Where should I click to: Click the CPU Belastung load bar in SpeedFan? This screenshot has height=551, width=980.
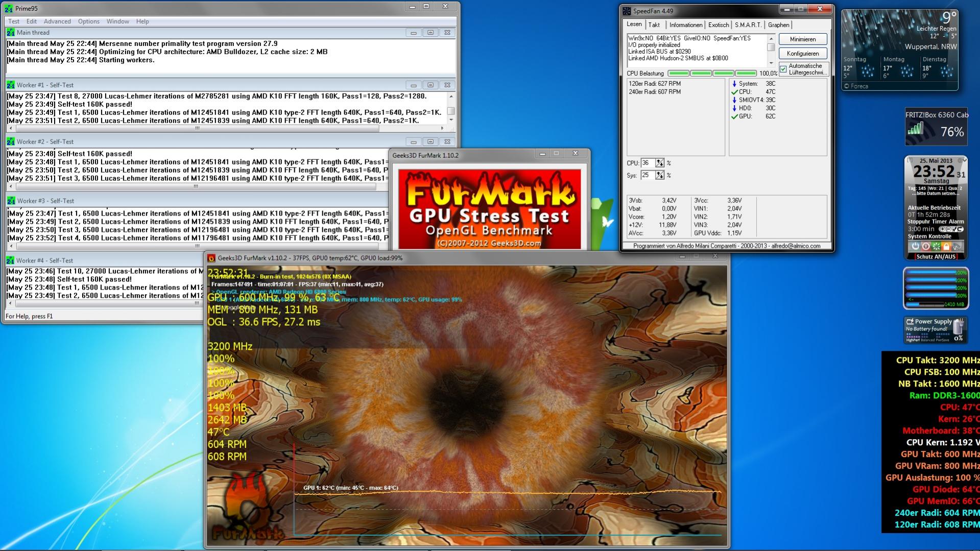pos(712,74)
